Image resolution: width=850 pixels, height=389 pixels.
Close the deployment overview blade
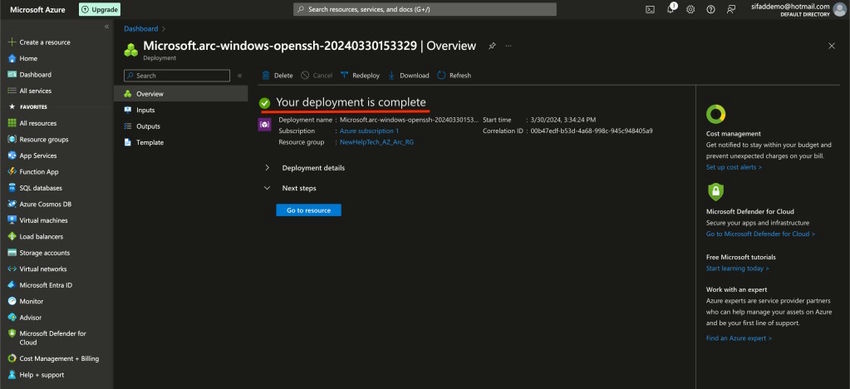click(x=832, y=46)
